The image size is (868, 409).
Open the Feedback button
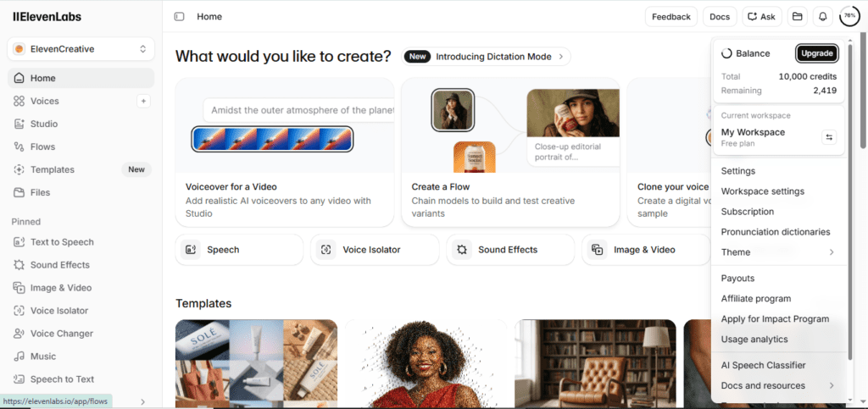(x=671, y=17)
